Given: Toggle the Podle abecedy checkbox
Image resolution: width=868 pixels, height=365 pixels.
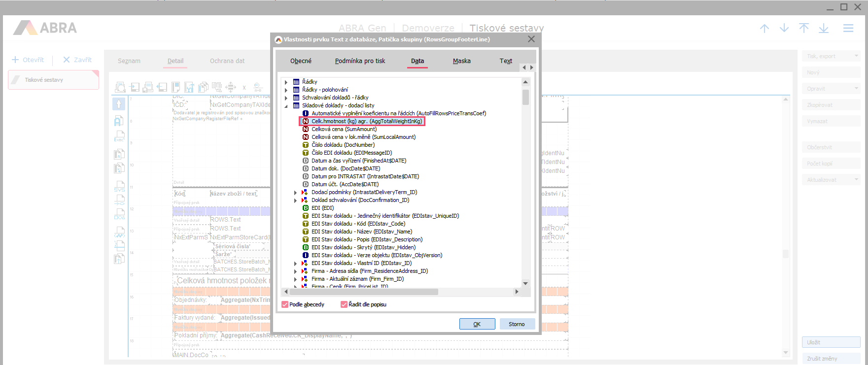Looking at the screenshot, I should pyautogui.click(x=285, y=304).
